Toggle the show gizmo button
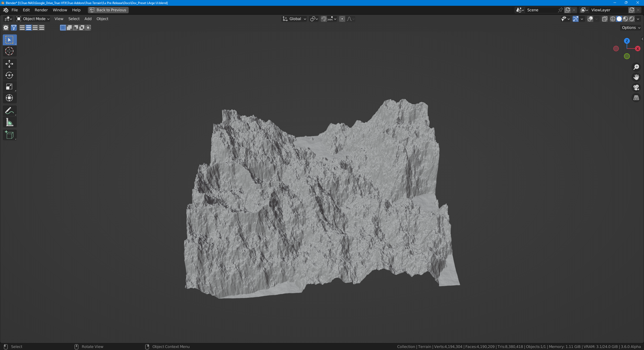The width and height of the screenshot is (644, 350). point(576,19)
